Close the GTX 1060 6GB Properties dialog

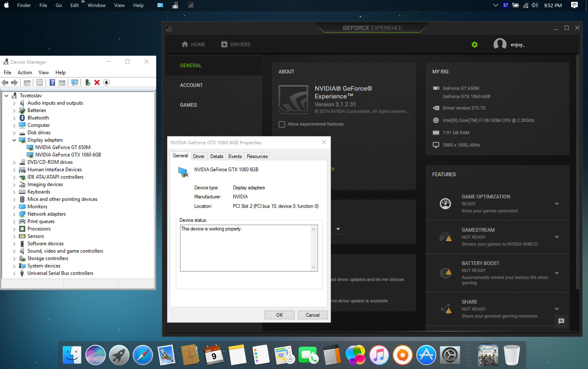point(324,142)
